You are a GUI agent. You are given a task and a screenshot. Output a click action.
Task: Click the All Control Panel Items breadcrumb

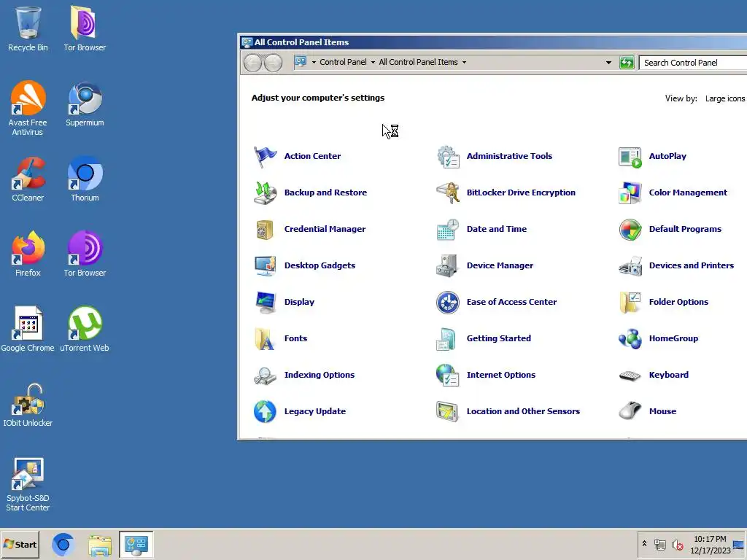(x=418, y=63)
